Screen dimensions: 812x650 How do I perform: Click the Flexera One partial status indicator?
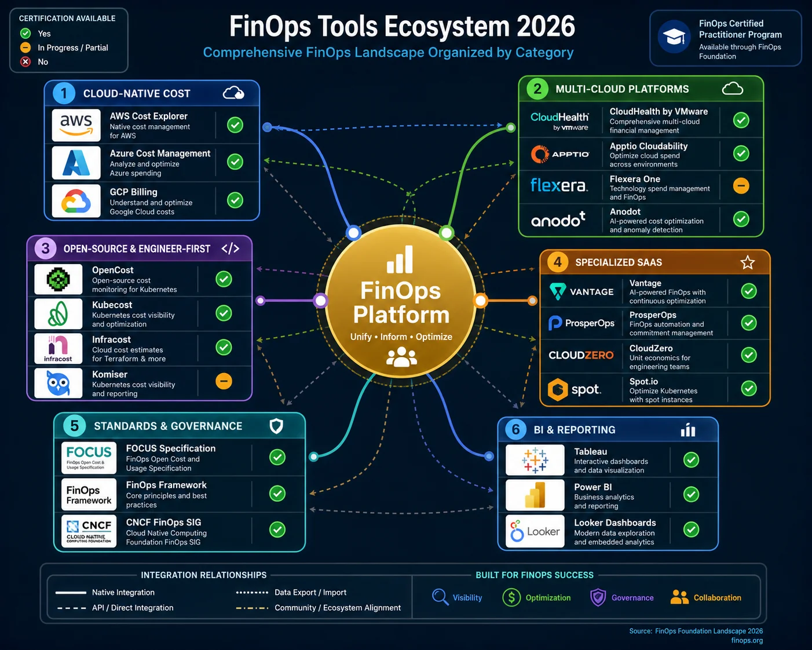coord(741,185)
